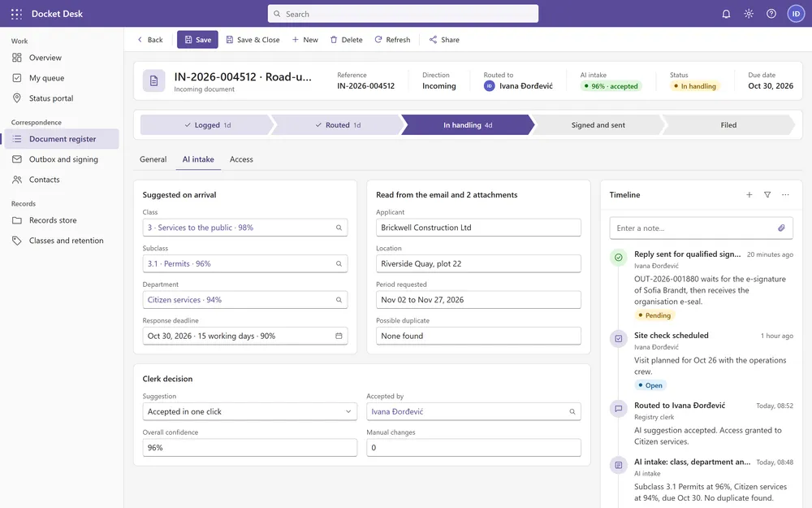Image resolution: width=812 pixels, height=508 pixels.
Task: Open notifications bell
Action: point(726,14)
